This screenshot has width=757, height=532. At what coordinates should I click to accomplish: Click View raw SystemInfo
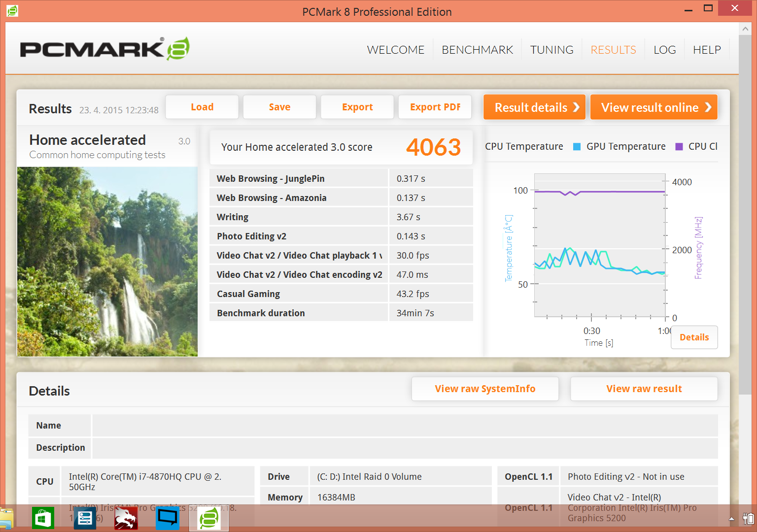click(485, 389)
